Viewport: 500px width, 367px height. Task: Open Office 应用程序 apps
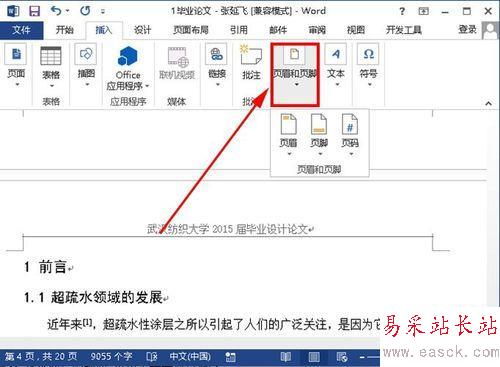coord(128,68)
